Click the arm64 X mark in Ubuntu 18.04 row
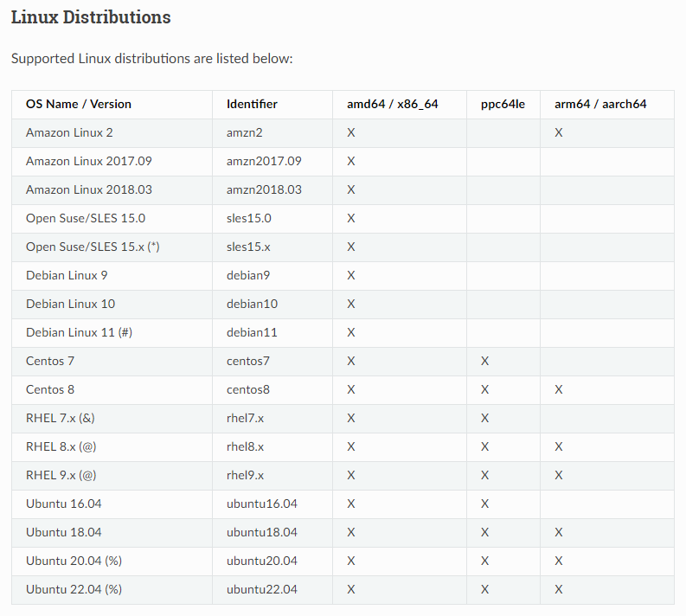 (x=559, y=532)
